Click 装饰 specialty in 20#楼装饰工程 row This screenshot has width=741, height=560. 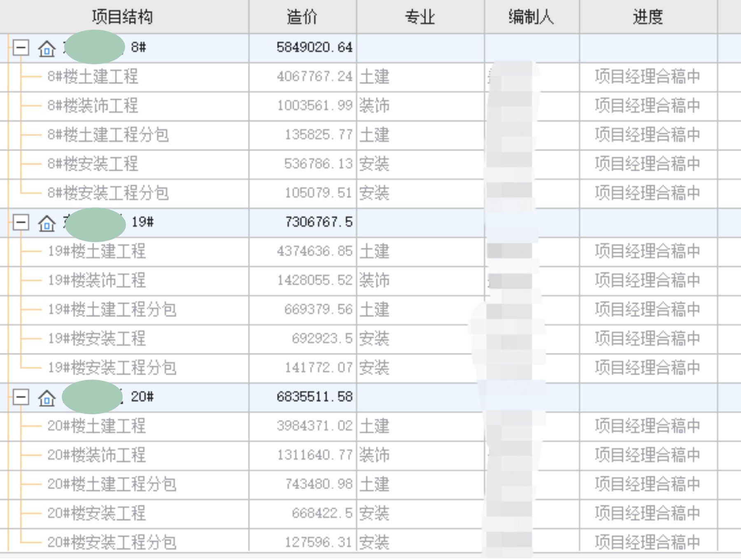point(374,455)
